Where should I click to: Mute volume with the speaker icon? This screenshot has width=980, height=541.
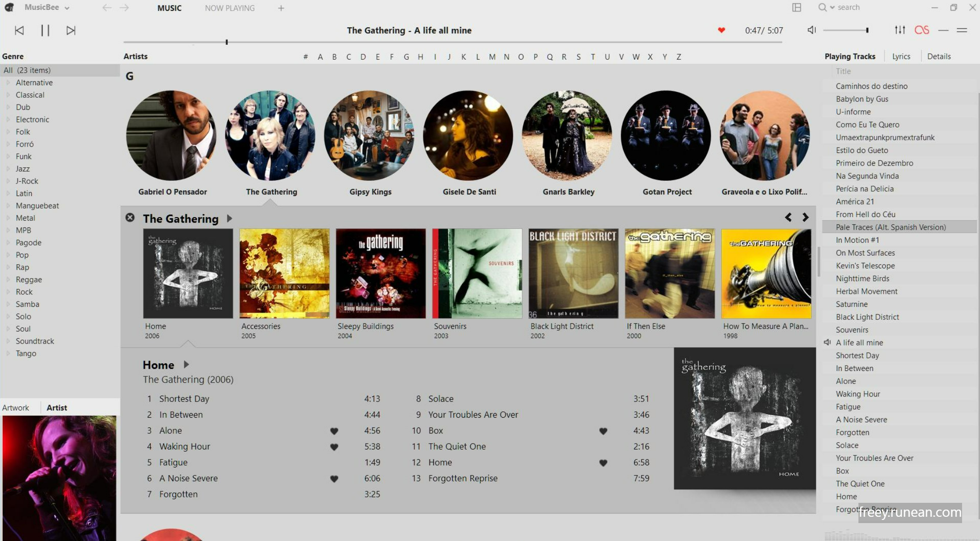[x=811, y=30]
